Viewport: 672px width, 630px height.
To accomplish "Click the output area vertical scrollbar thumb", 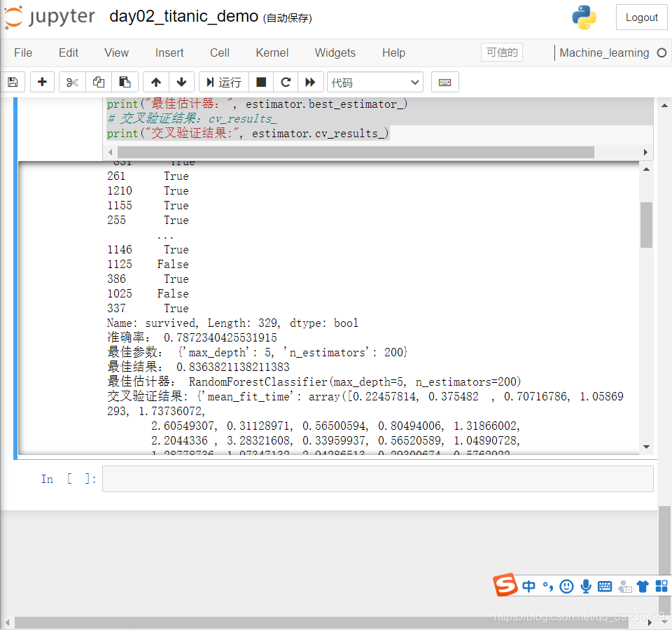I will tap(646, 225).
